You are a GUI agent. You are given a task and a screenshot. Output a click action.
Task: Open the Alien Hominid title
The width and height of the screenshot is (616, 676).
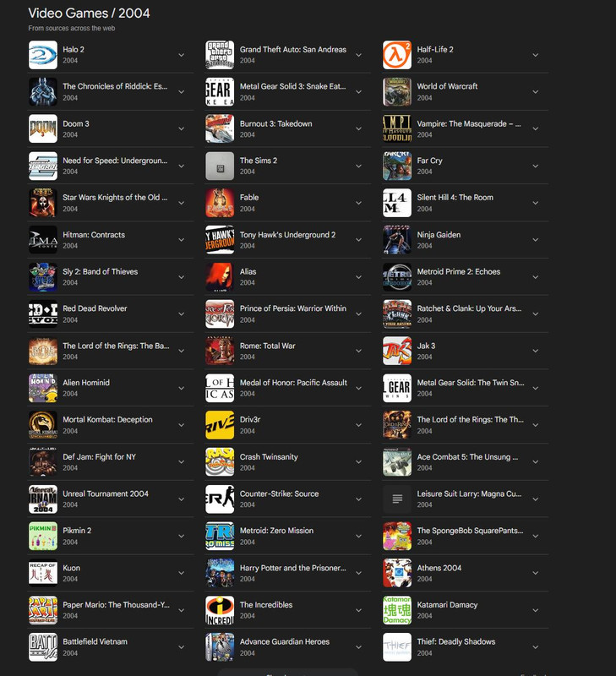tap(86, 383)
